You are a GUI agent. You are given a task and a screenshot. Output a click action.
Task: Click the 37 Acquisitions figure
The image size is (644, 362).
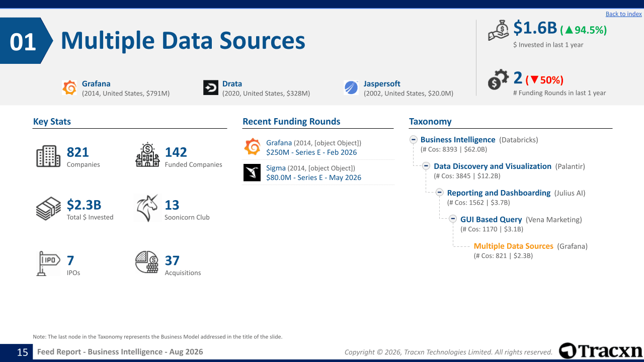(172, 260)
